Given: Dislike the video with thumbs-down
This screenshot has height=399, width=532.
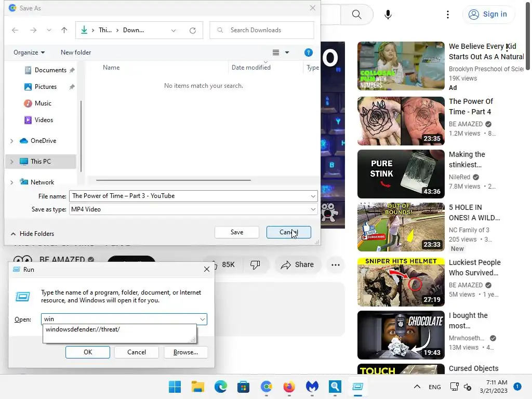Looking at the screenshot, I should (255, 264).
